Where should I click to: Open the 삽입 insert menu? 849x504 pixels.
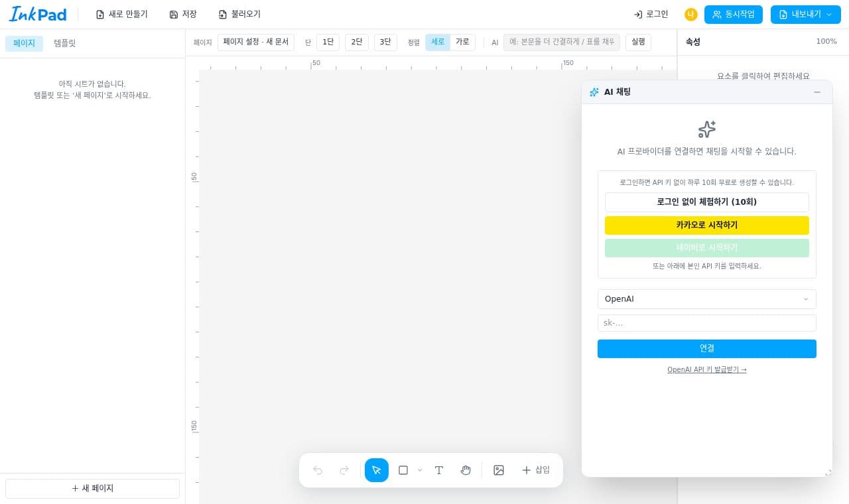[536, 470]
